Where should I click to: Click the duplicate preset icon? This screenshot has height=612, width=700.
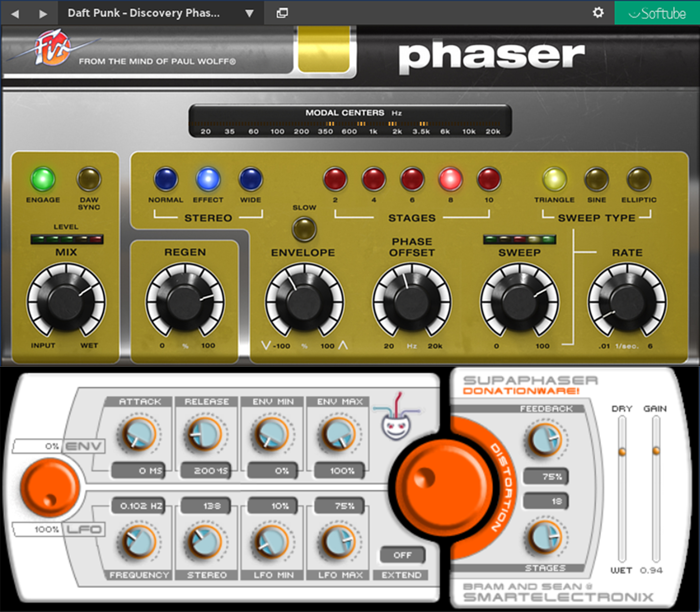click(x=282, y=13)
